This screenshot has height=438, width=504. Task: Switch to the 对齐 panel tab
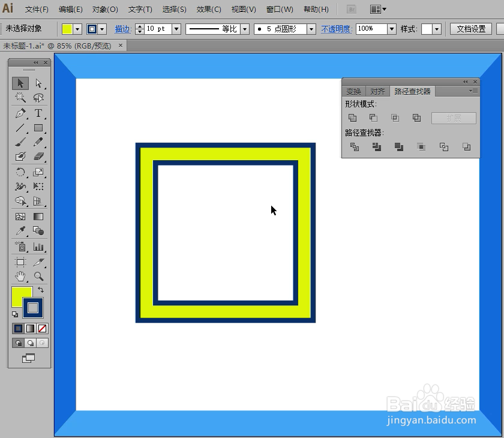[x=377, y=92]
